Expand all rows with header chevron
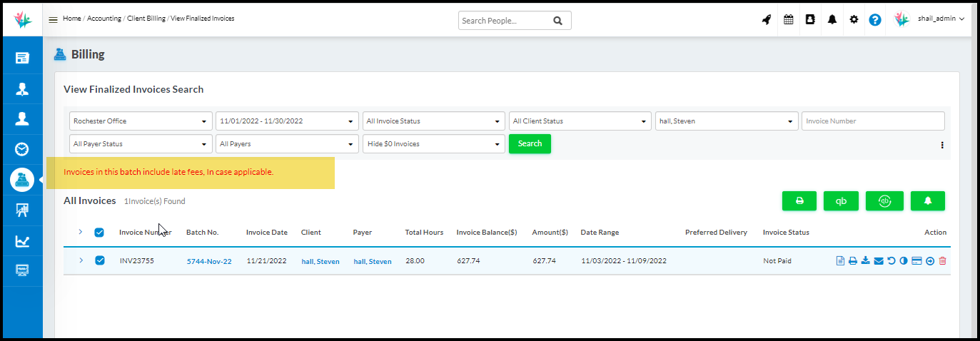The width and height of the screenshot is (980, 341). point(81,232)
